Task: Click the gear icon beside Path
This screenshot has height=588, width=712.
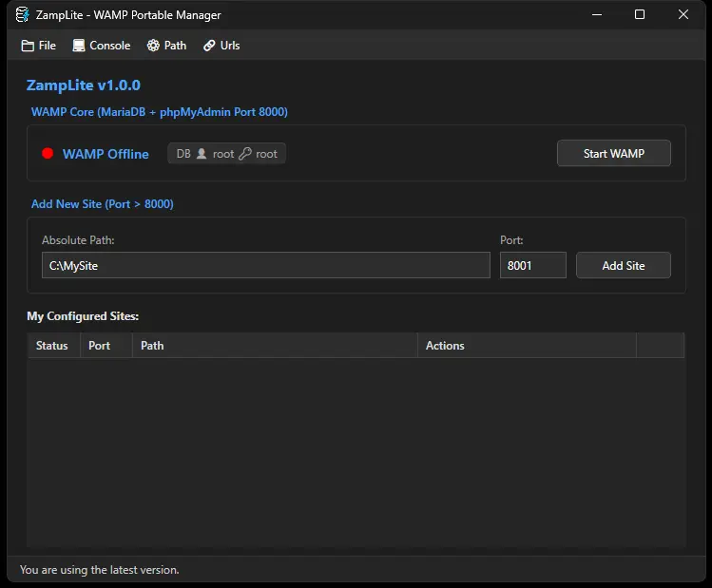Action: (153, 46)
